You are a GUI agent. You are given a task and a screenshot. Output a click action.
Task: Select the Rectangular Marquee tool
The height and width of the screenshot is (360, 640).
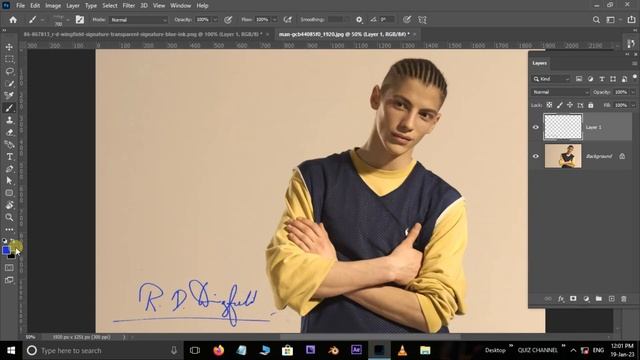9,59
